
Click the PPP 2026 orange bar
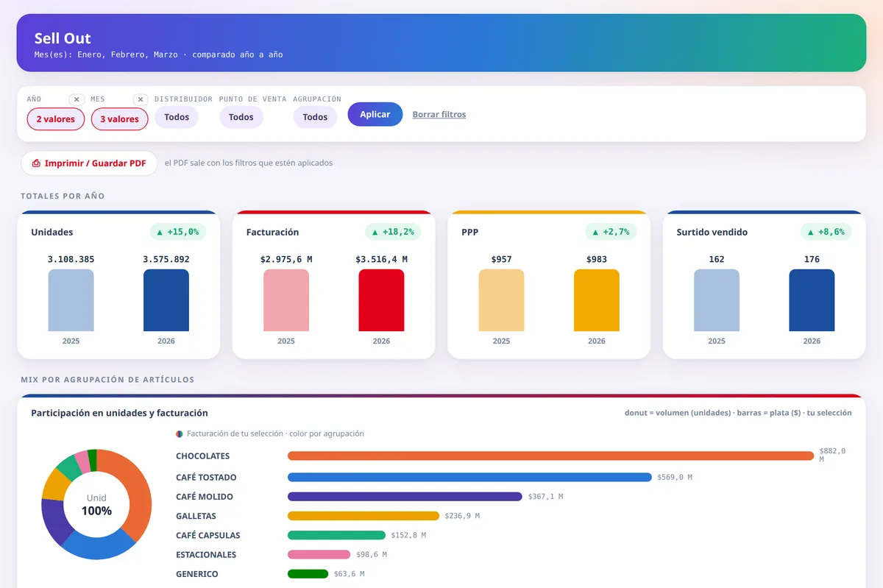click(597, 300)
